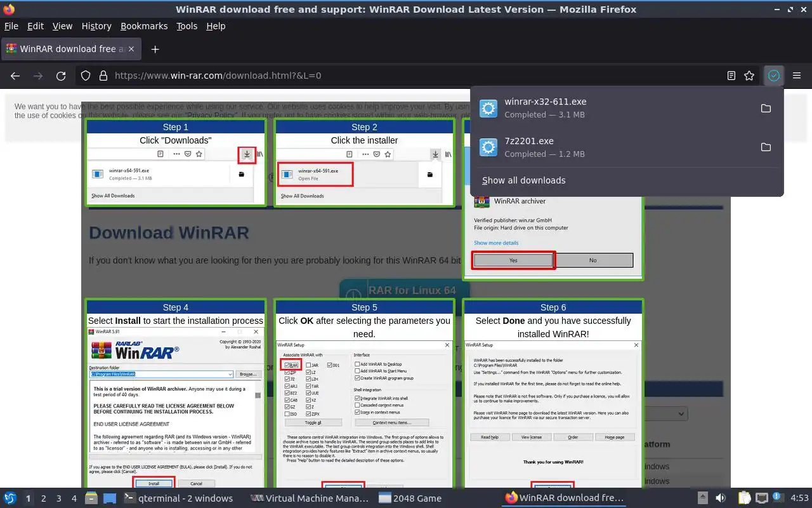Click 'Completed — 1.2 MB' status text
The height and width of the screenshot is (508, 812).
pyautogui.click(x=545, y=154)
